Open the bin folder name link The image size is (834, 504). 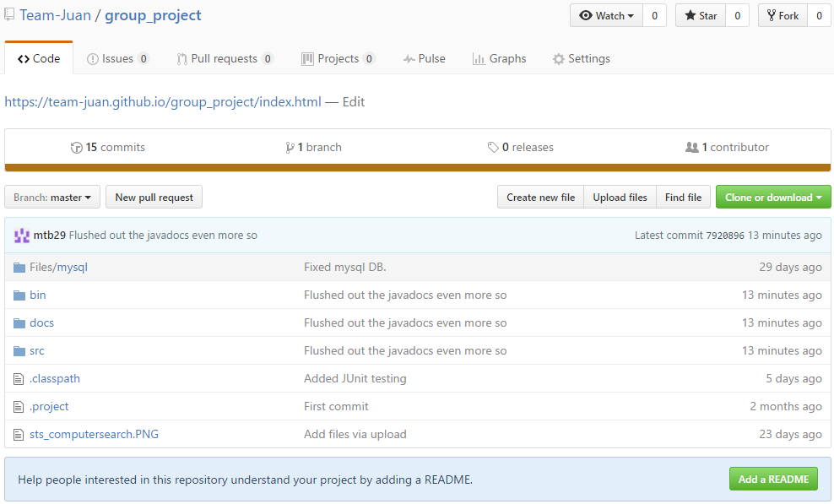(38, 295)
